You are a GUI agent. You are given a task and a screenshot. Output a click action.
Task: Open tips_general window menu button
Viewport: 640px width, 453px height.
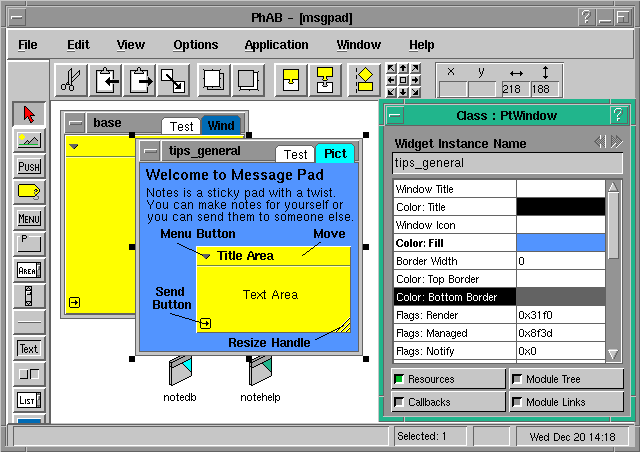point(150,152)
